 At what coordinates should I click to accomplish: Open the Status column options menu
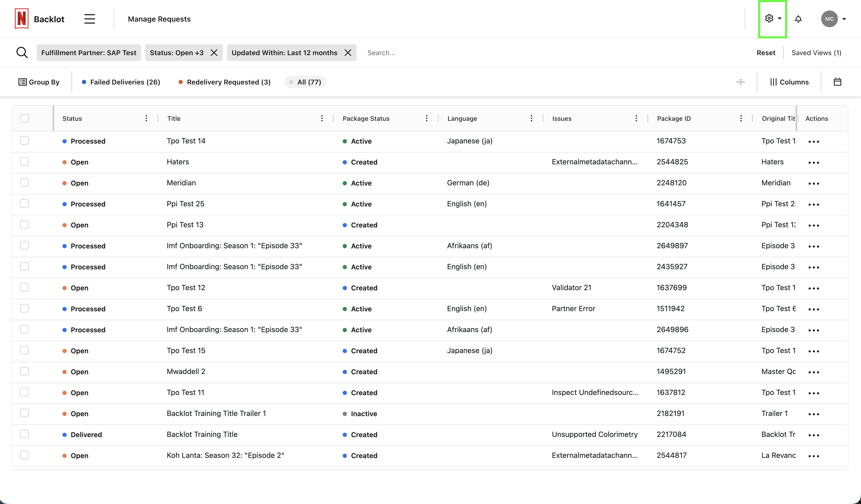(x=146, y=118)
